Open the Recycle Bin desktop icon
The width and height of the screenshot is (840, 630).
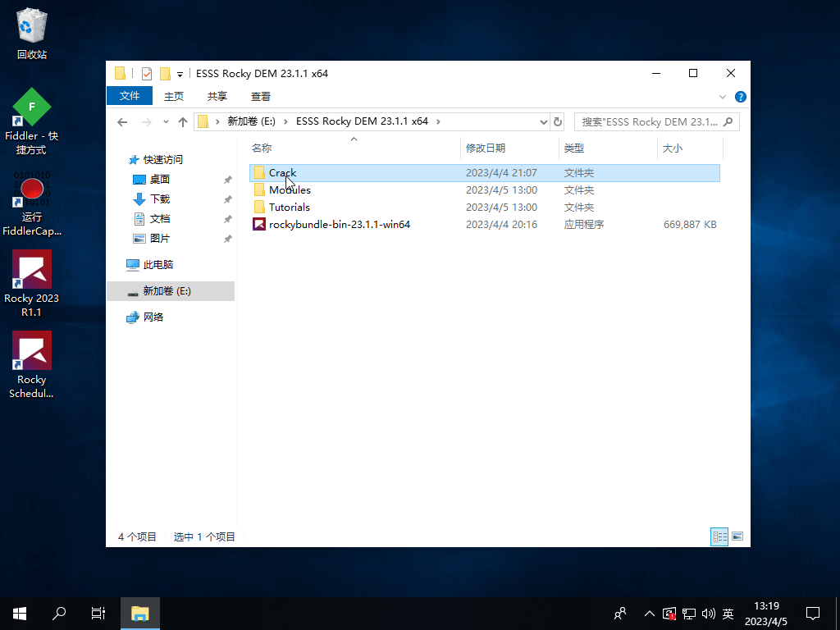32,33
